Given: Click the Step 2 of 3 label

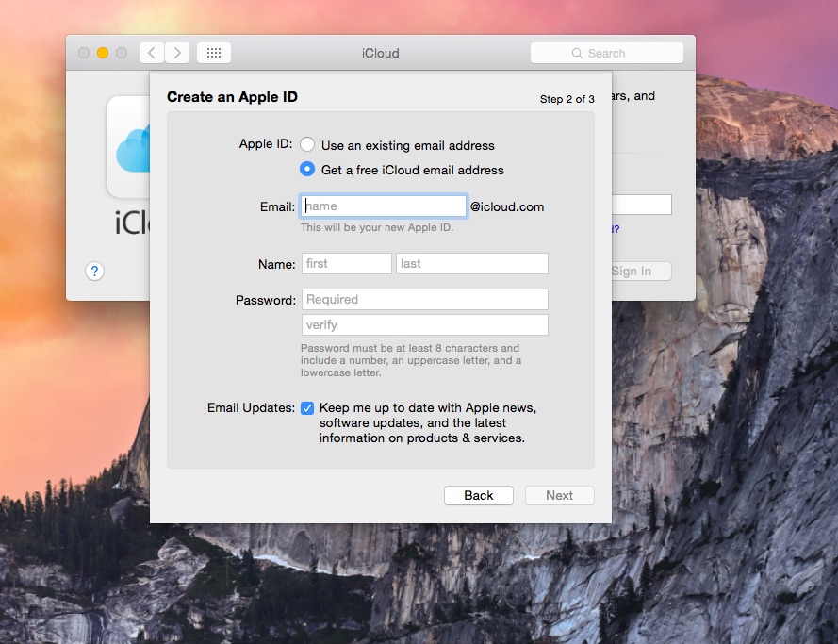Looking at the screenshot, I should tap(567, 99).
